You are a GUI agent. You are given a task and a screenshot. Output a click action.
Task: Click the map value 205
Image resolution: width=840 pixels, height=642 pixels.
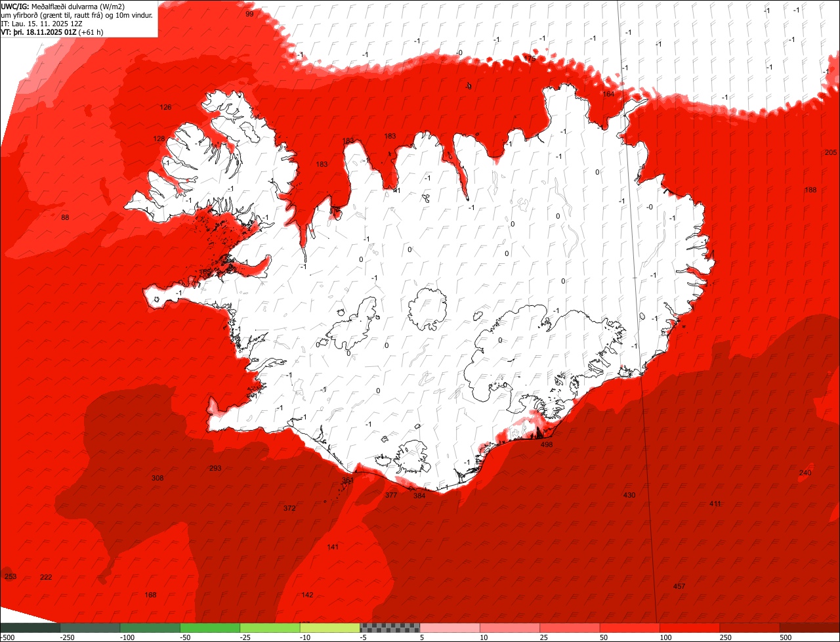pos(831,152)
